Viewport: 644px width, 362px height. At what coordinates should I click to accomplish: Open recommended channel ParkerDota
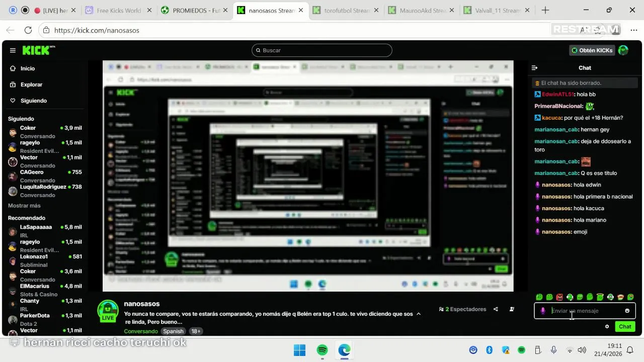(45, 319)
